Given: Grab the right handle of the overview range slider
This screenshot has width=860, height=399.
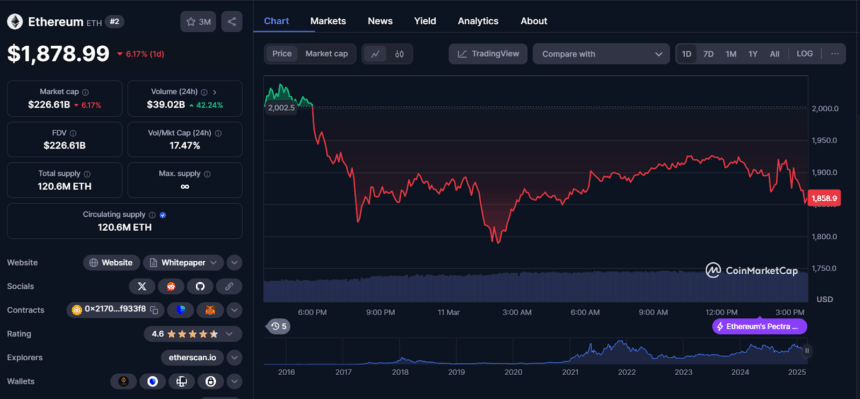Looking at the screenshot, I should [807, 351].
